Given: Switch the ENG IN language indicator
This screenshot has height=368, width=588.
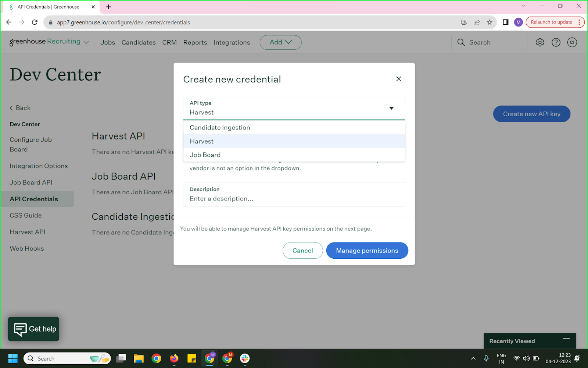Looking at the screenshot, I should coord(501,358).
